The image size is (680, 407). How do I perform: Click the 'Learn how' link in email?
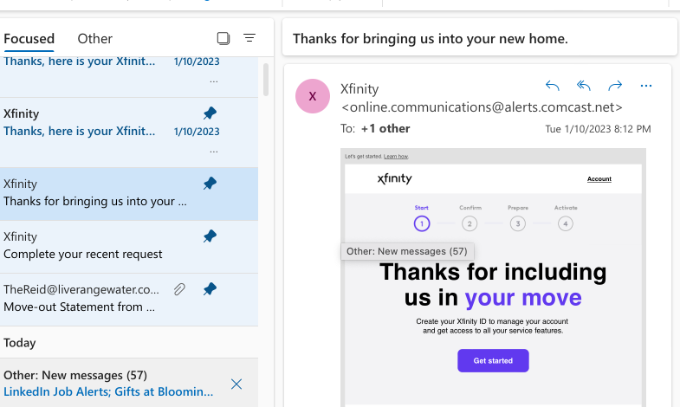396,156
